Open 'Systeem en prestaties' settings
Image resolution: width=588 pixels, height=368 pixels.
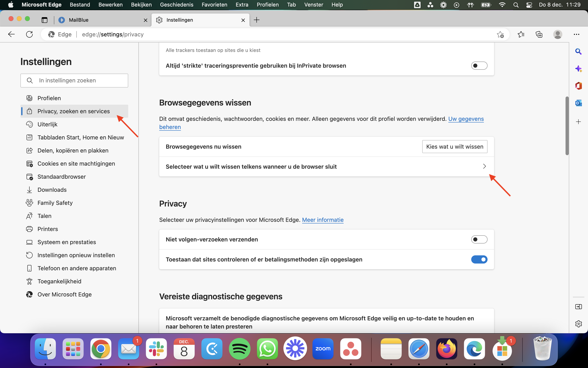(74, 242)
